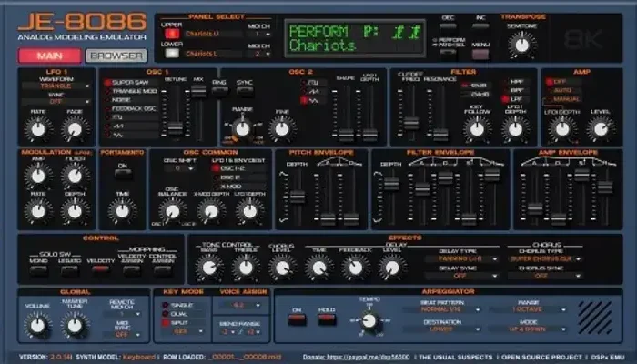The width and height of the screenshot is (637, 364).
Task: Select the HPF filter type
Action: [x=516, y=82]
